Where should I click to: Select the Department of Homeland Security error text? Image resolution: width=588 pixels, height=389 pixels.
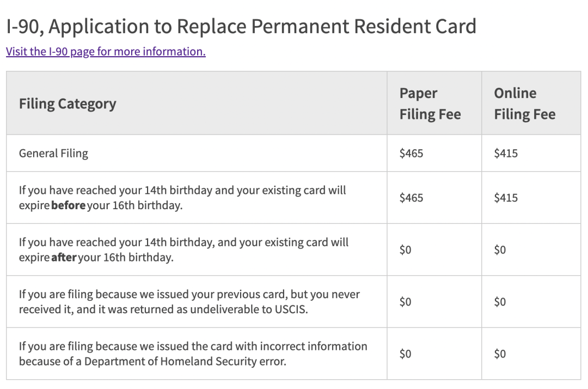(x=193, y=354)
